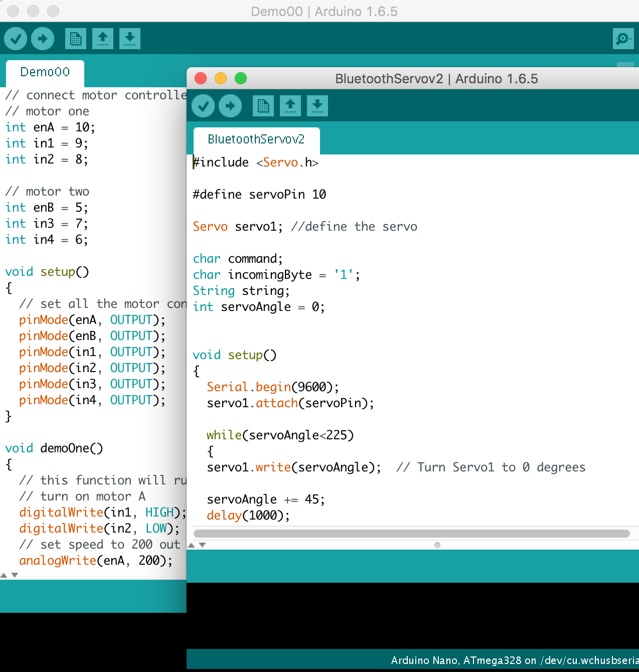Screen dimensions: 639x672
Task: Click Verify button in BluetoothServov2 window
Action: point(203,106)
